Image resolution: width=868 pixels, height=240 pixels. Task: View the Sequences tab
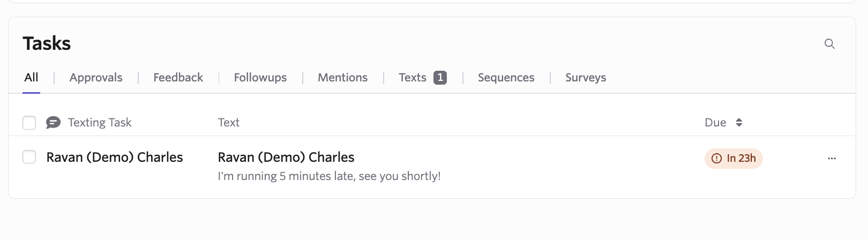(x=506, y=78)
